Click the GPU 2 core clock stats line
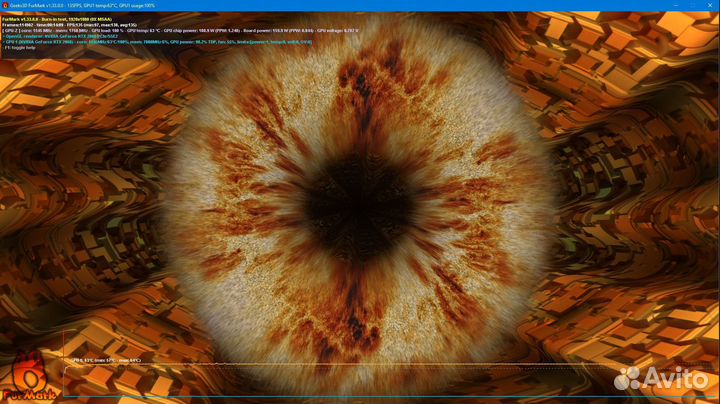The image size is (720, 404). click(100, 29)
